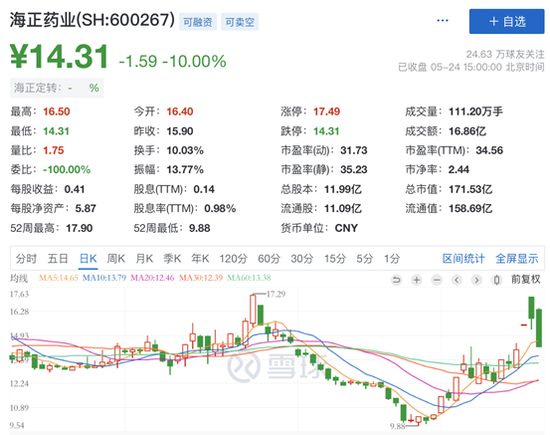This screenshot has width=550, height=435.
Task: Switch to 五日 five-day tab
Action: tap(58, 259)
